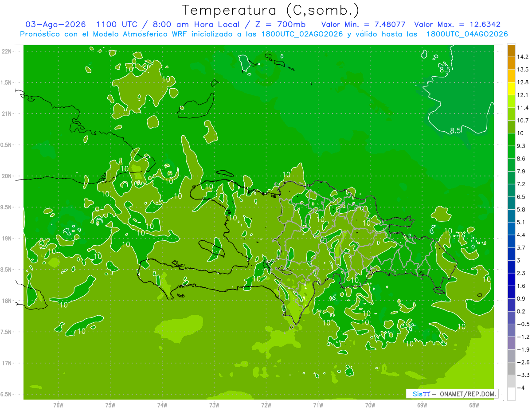Screen dimensions: 532x411
Task: Click the "71W" longitude axis label
Action: [318, 405]
